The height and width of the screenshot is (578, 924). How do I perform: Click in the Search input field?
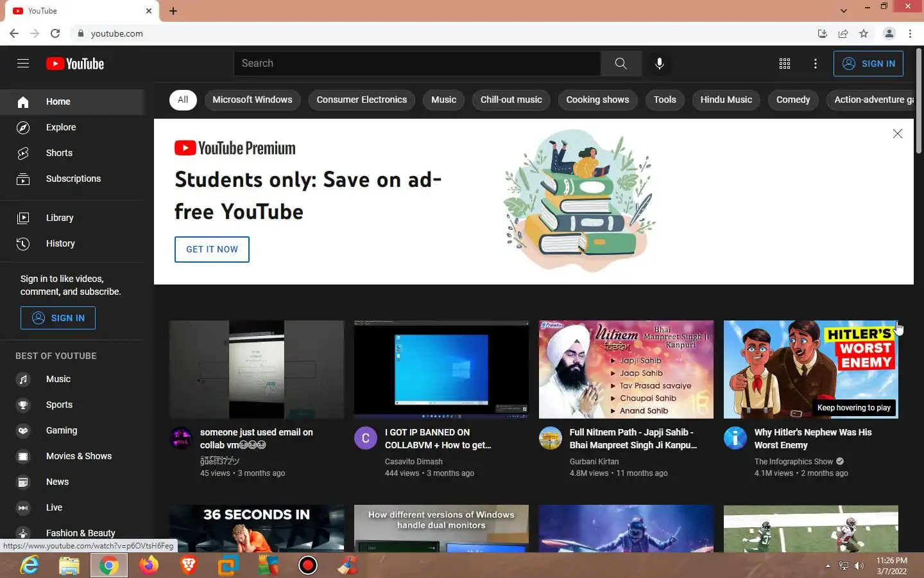coord(417,64)
